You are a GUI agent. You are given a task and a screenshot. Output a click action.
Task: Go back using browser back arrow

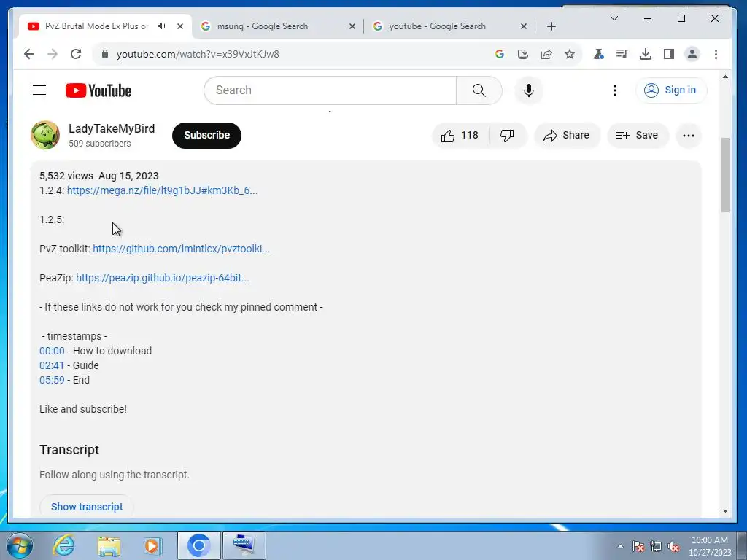click(x=29, y=54)
